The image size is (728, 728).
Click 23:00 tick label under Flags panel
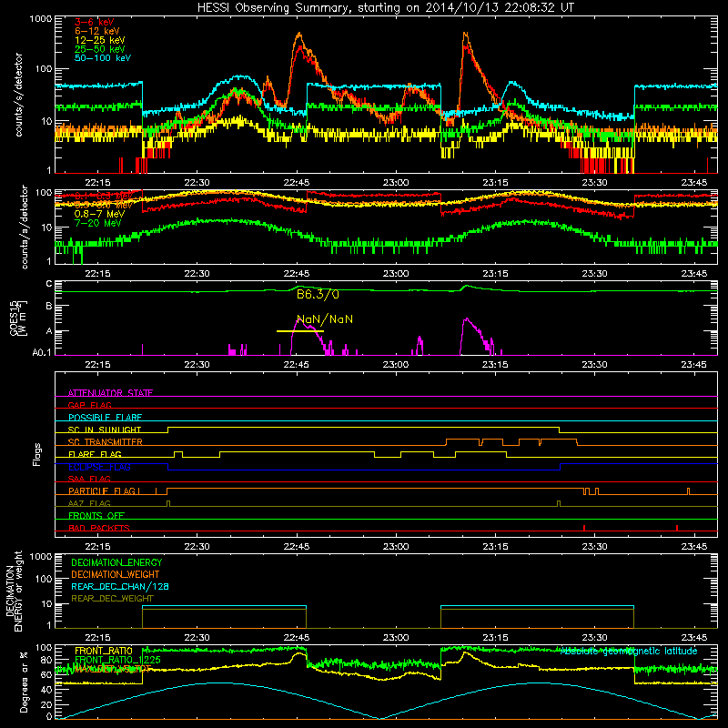point(396,547)
